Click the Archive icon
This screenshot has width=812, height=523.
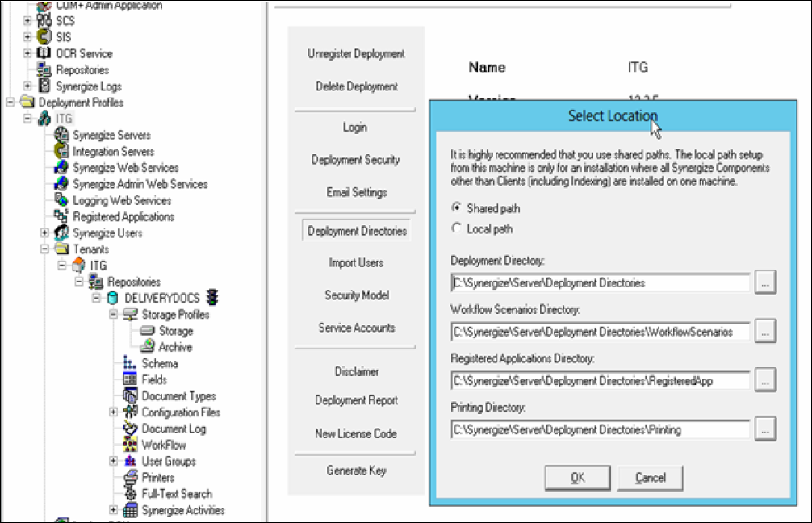coord(148,346)
